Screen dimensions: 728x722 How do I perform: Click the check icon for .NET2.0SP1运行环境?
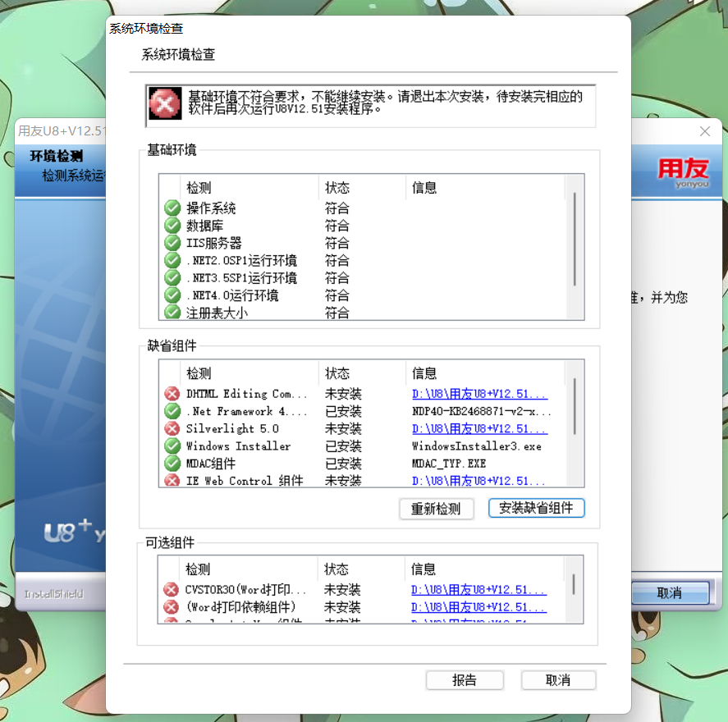tap(172, 260)
